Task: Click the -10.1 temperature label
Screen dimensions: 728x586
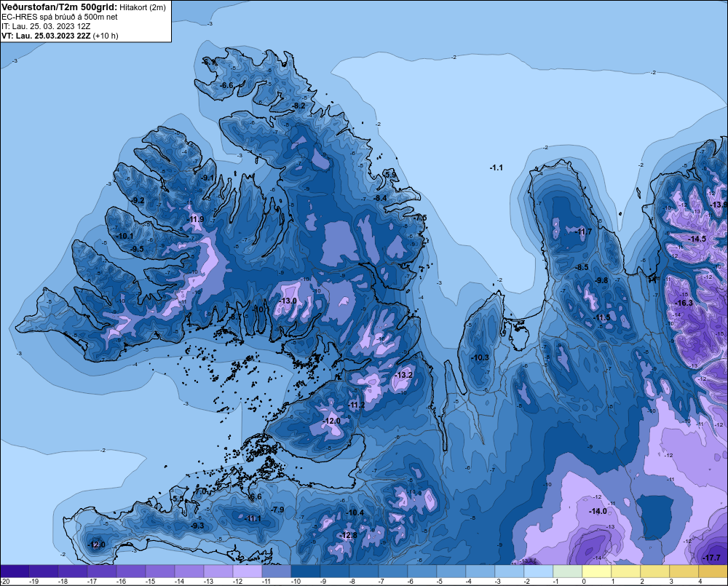Action: tap(124, 236)
